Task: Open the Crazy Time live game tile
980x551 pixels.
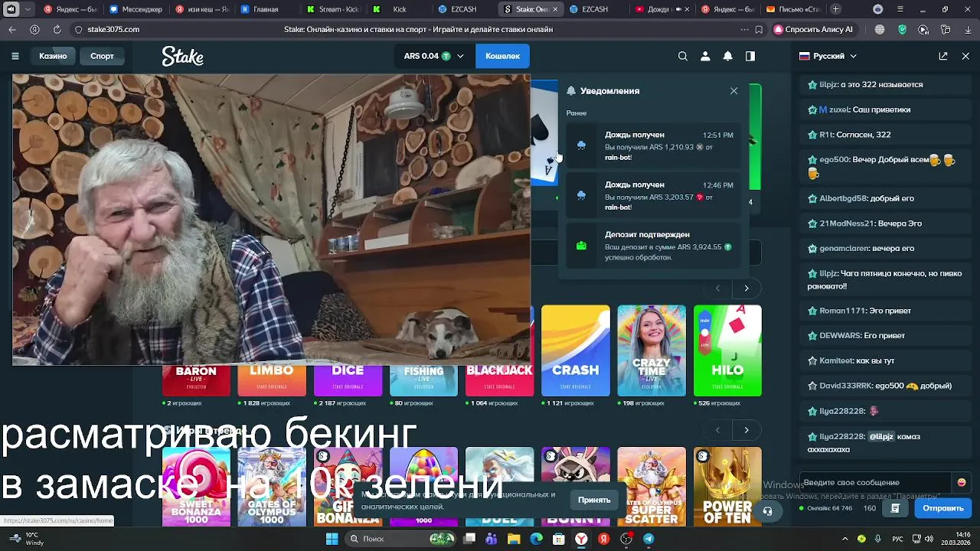Action: click(x=652, y=350)
